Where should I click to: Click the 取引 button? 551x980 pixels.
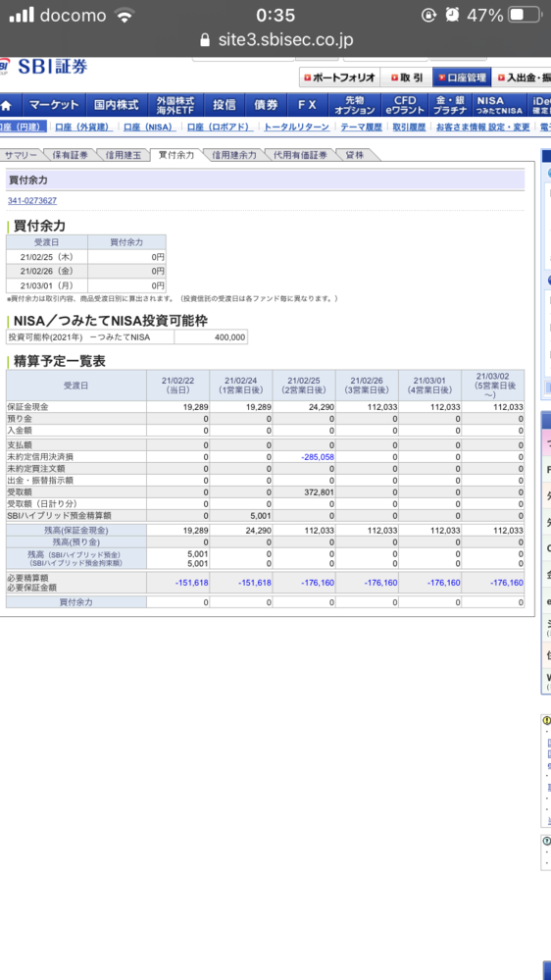406,77
